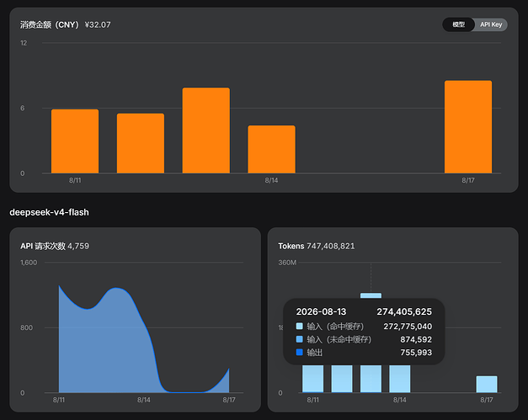Click the 输出 dark blue legend swatch
This screenshot has width=528, height=420.
click(299, 353)
